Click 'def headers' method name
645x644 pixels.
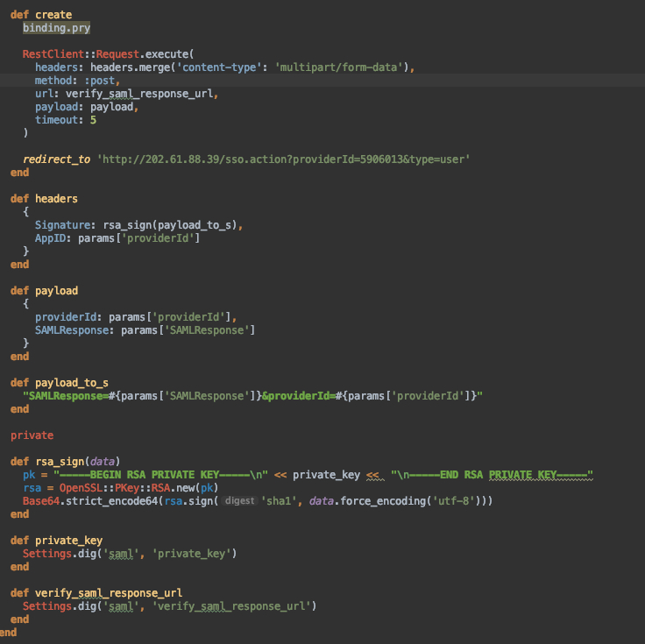56,199
